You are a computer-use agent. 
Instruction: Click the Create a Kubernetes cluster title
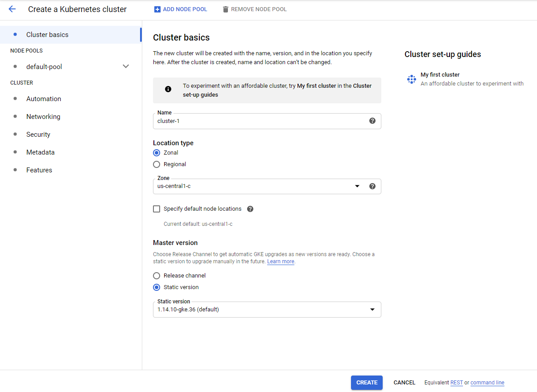click(x=78, y=9)
